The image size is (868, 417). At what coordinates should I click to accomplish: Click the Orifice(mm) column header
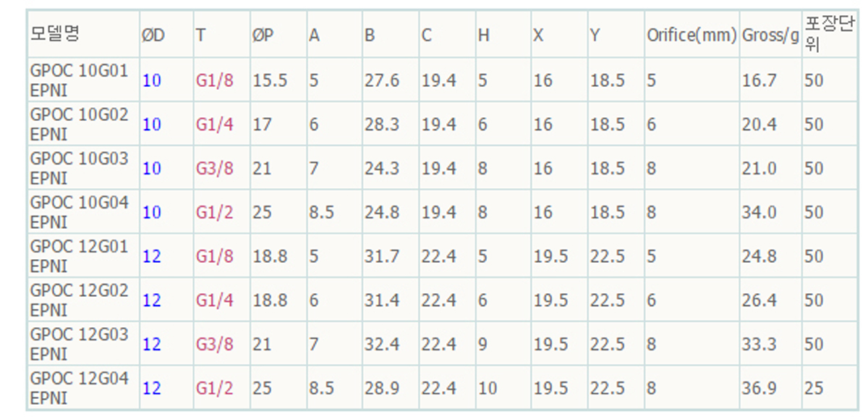692,35
